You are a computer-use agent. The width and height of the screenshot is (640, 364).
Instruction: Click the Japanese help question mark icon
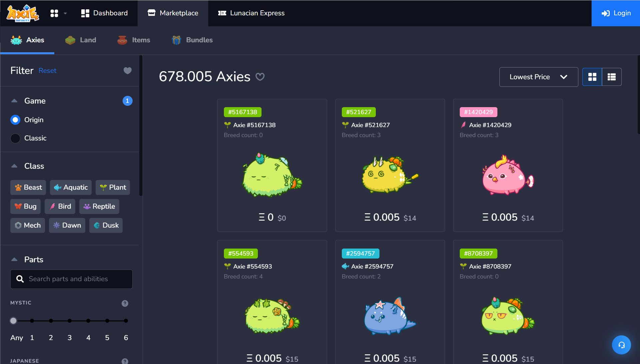(125, 361)
